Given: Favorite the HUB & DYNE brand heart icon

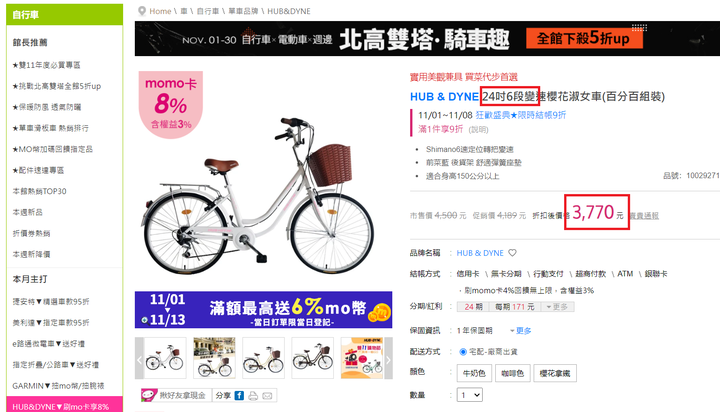Looking at the screenshot, I should click(x=512, y=253).
